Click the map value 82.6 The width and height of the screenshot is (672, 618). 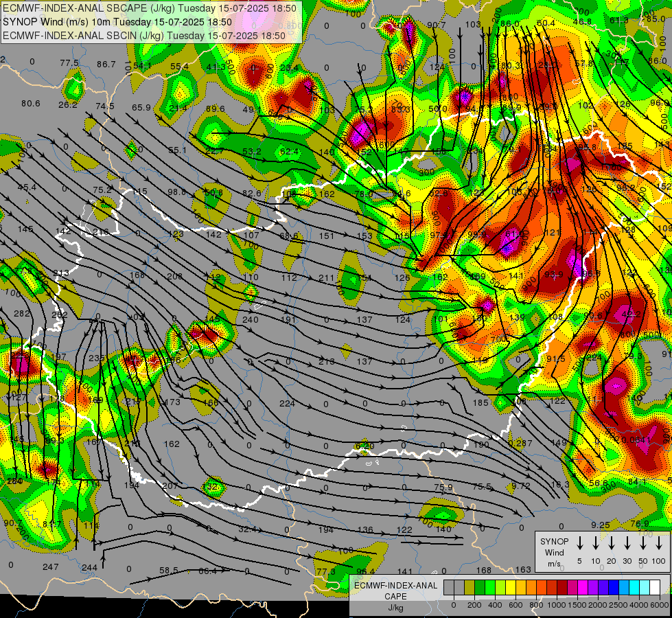point(252,193)
